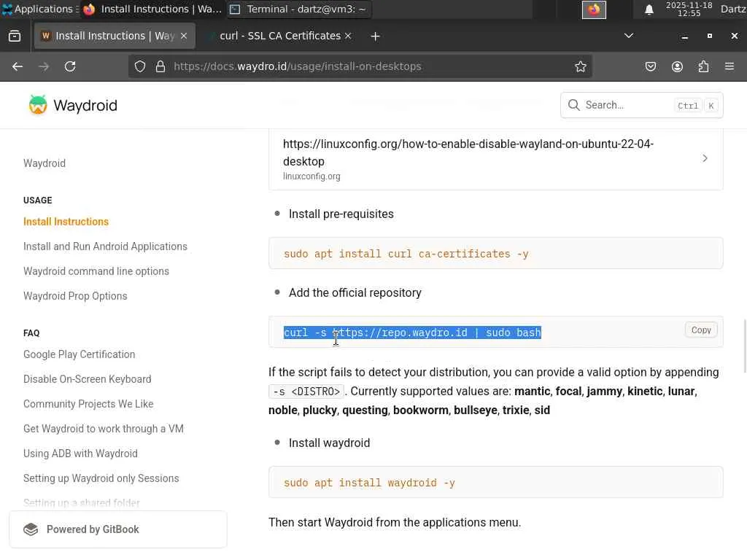Open the linuxconfig.org link chevron arrow
Screen dimensions: 747x560
[x=705, y=158]
